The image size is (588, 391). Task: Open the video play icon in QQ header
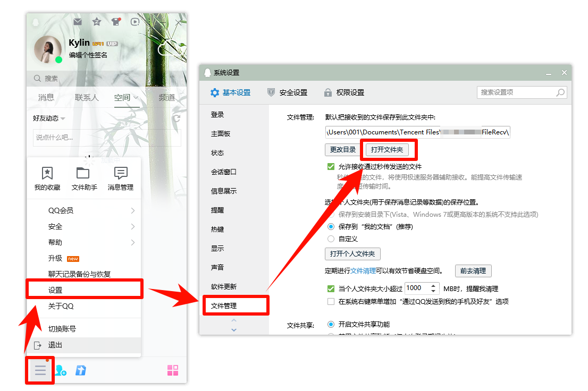coord(135,22)
